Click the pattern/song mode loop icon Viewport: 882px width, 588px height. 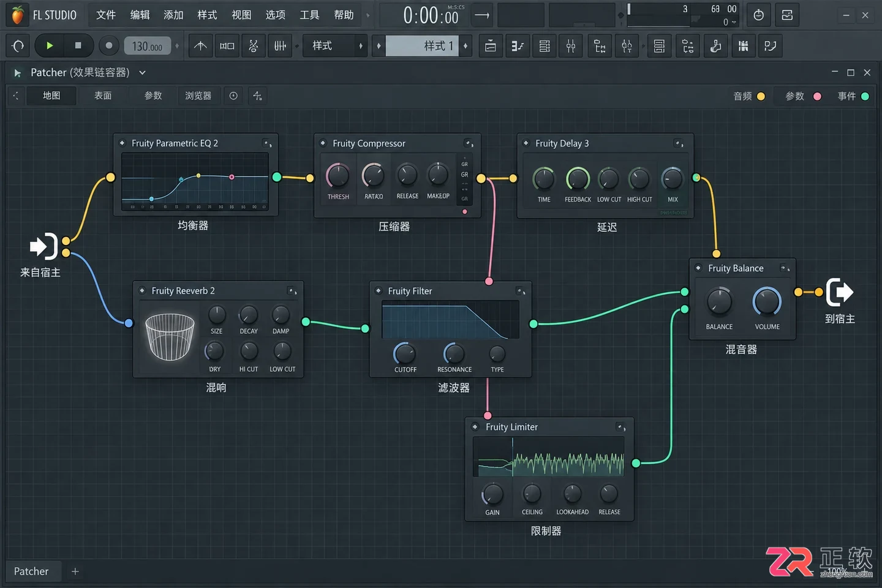18,46
